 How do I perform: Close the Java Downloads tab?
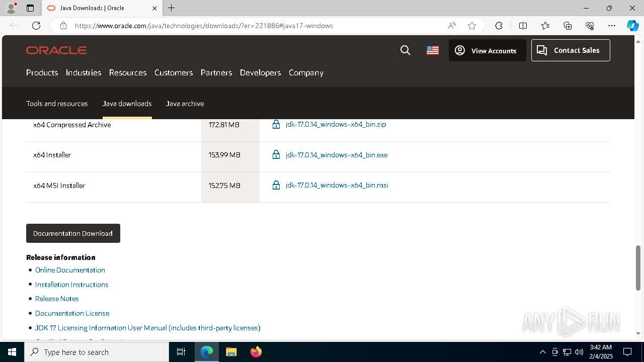154,8
